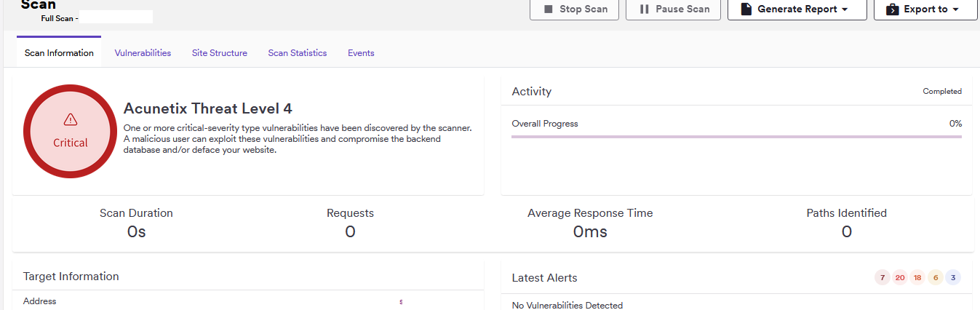Click the briefcase icon in Export to
Image resolution: width=980 pixels, height=310 pixels.
coord(892,9)
